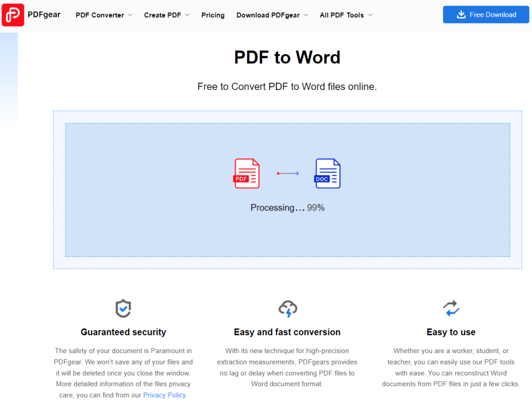Screen dimensions: 532x405
Task: Expand the Create PDF dropdown chevron
Action: [187, 15]
